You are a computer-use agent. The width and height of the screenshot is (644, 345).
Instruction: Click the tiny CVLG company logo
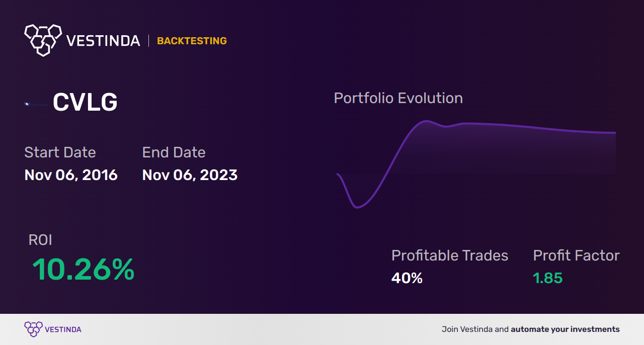click(36, 104)
